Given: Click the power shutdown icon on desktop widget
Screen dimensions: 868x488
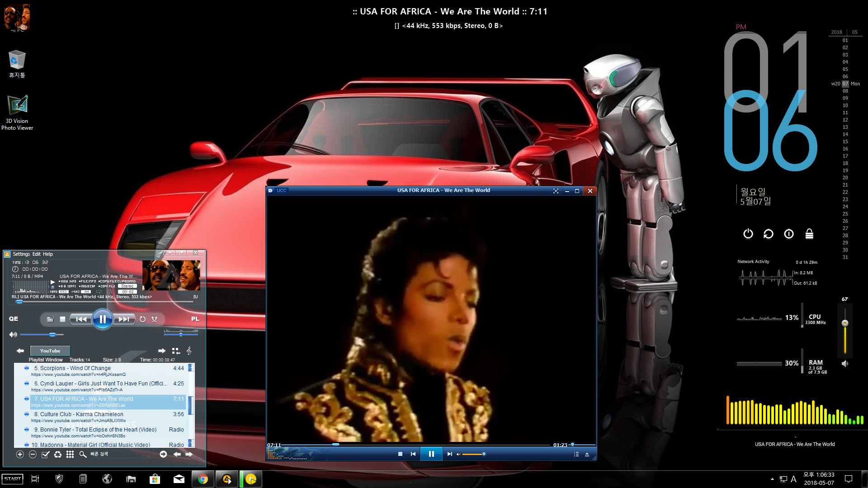Looking at the screenshot, I should coord(748,234).
